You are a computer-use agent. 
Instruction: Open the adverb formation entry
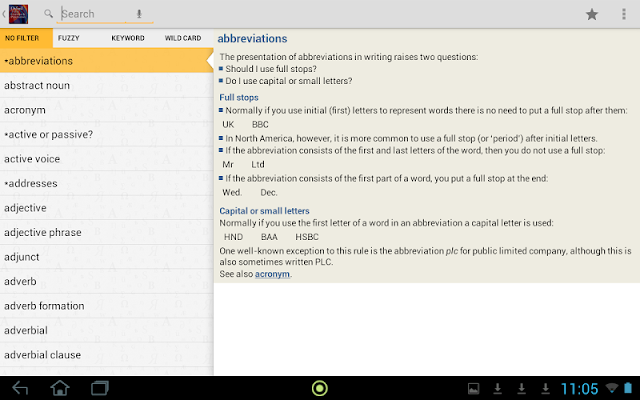tap(107, 306)
